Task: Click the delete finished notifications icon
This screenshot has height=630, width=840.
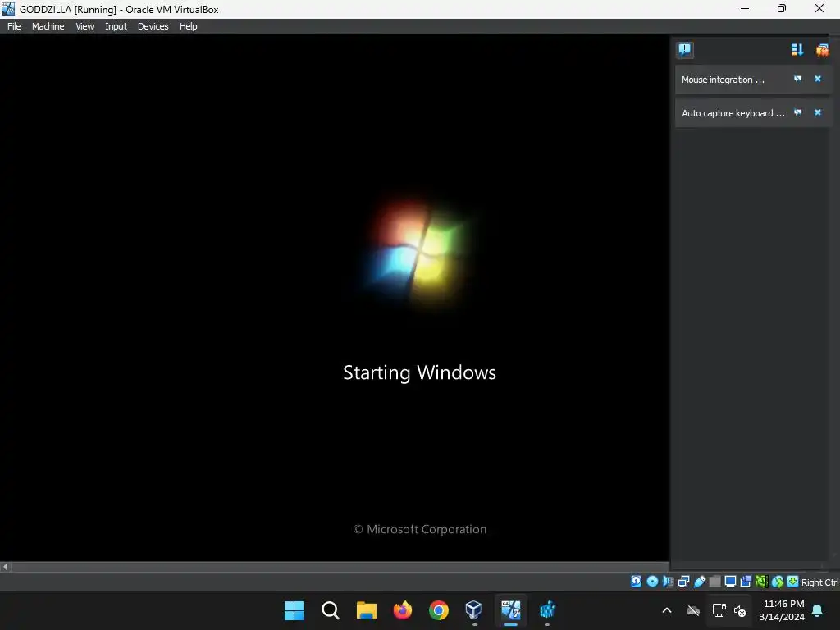Action: click(x=822, y=50)
